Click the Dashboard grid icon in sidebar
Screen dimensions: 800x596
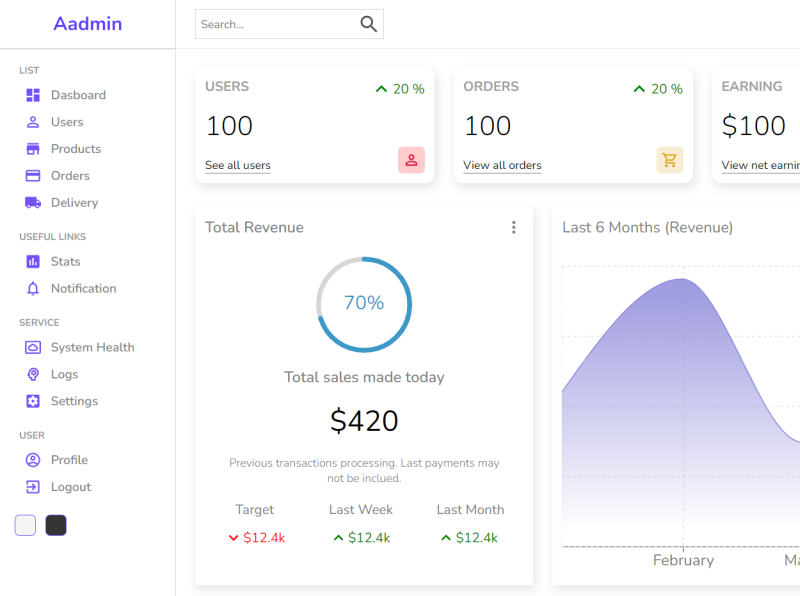(33, 95)
